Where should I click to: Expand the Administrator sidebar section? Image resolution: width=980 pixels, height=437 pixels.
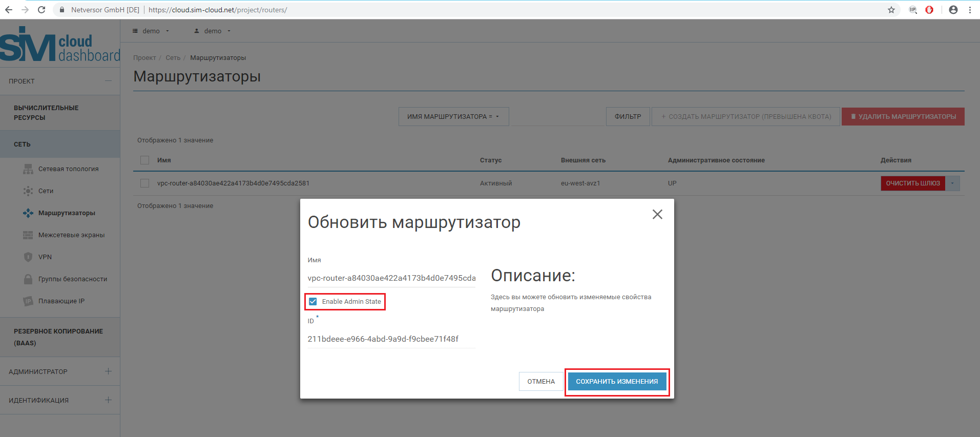coord(108,371)
